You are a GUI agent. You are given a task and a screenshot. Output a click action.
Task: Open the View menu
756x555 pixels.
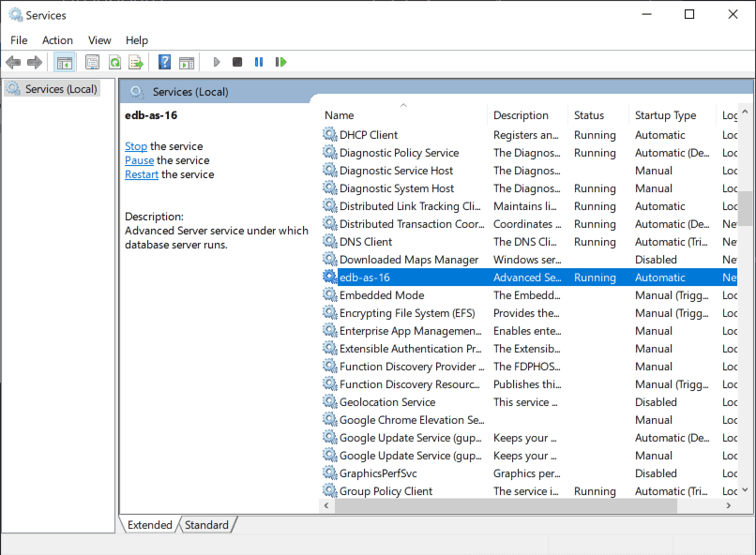[x=99, y=40]
